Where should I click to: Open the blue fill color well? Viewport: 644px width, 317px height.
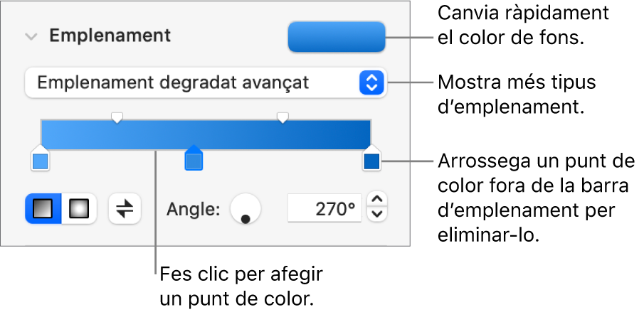[x=336, y=37]
